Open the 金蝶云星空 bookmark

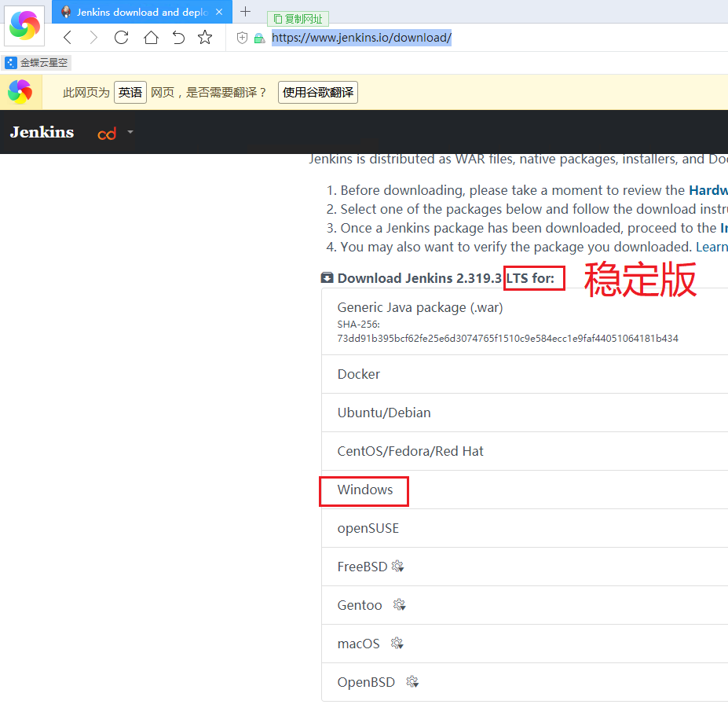[x=37, y=63]
